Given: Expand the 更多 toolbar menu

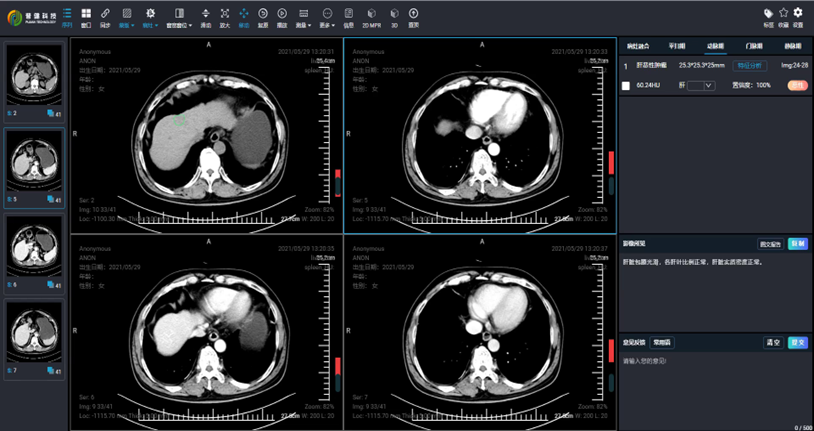Looking at the screenshot, I should (329, 14).
